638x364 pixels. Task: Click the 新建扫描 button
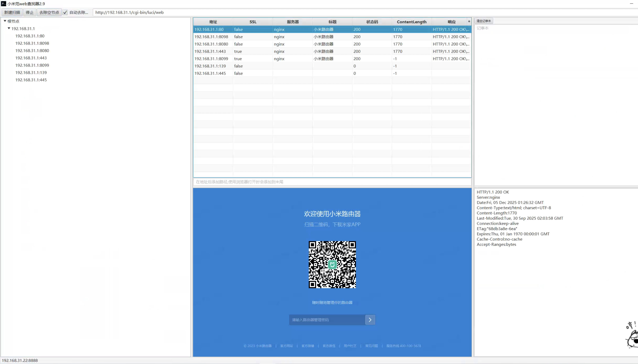point(12,13)
